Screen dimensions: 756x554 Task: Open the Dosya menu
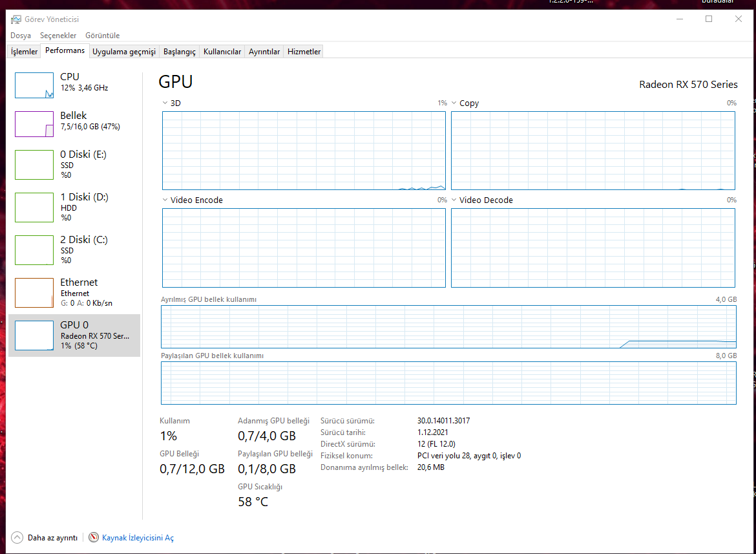pos(21,35)
